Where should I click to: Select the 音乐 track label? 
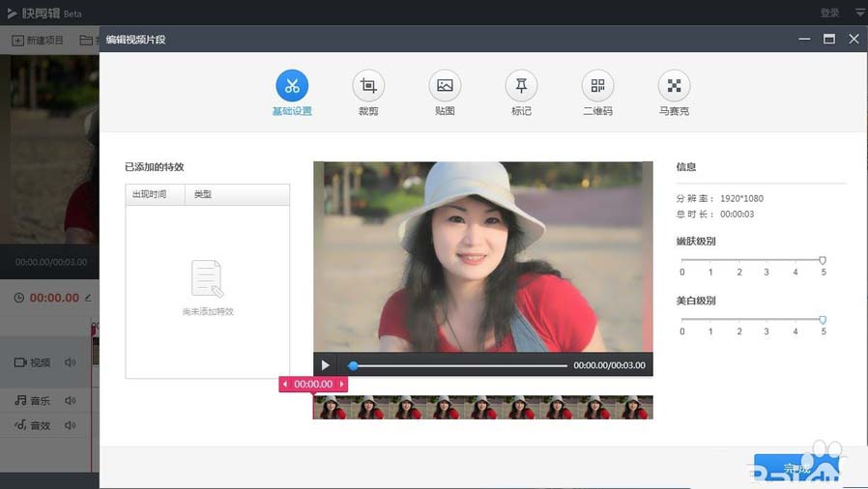[x=32, y=400]
